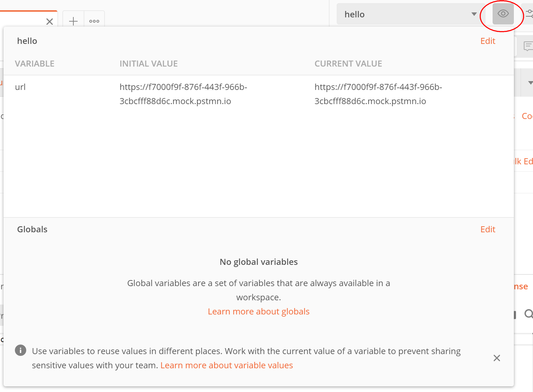Edit the Globals variables
533x392 pixels.
[x=488, y=229]
